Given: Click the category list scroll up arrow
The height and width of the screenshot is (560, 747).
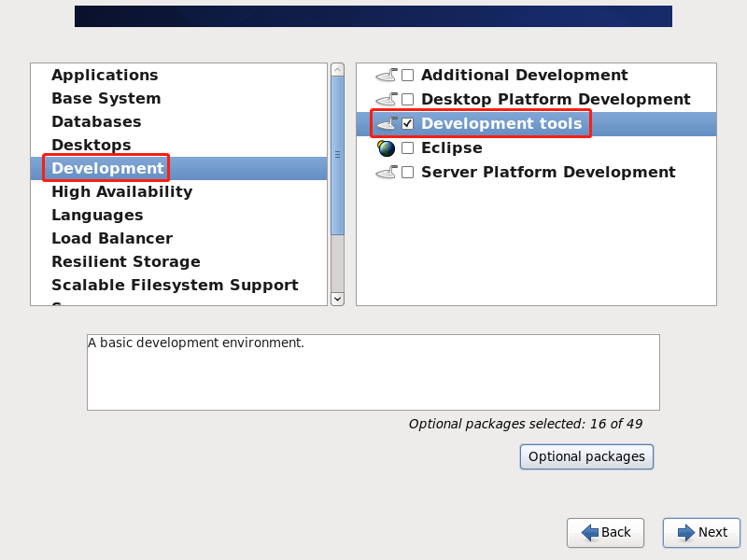Looking at the screenshot, I should coord(337,70).
